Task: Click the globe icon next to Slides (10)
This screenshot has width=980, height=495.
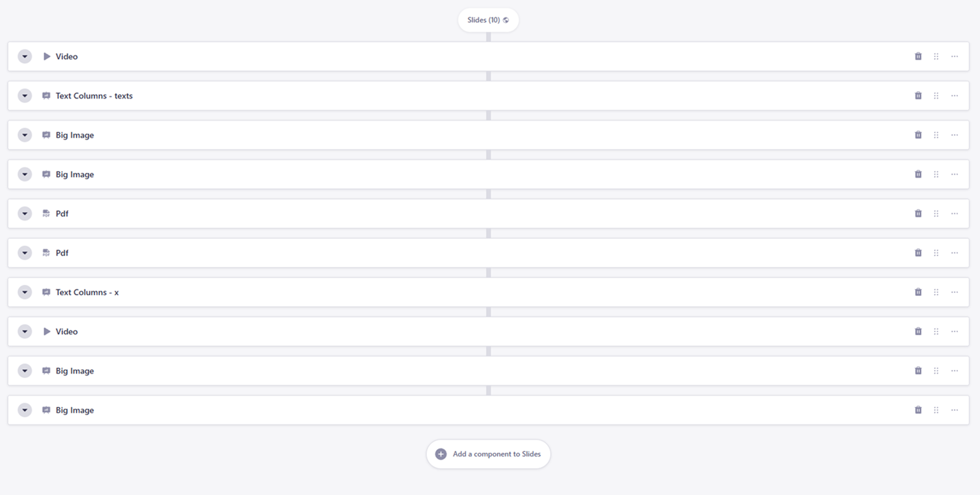Action: pyautogui.click(x=506, y=20)
